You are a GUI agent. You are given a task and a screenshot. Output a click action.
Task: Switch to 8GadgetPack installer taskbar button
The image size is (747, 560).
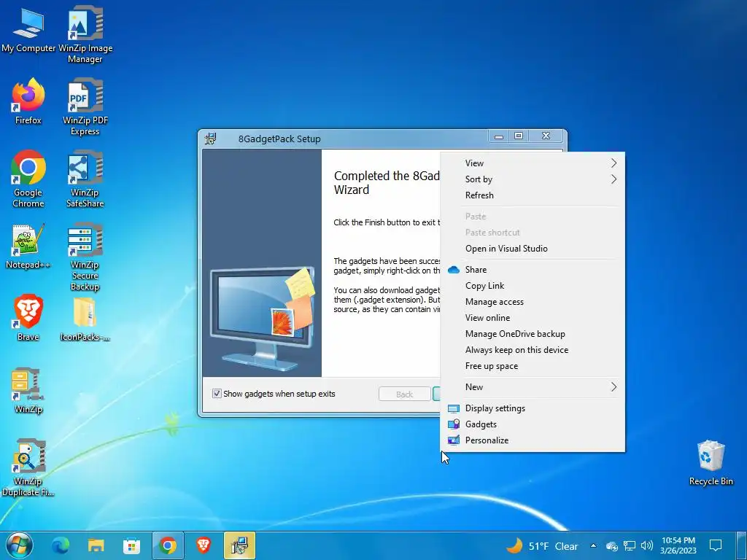[239, 545]
